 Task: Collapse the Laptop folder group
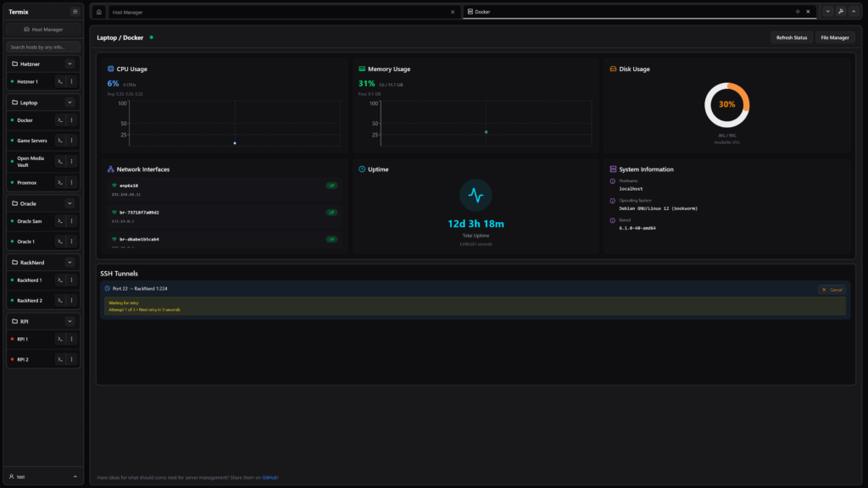point(70,103)
